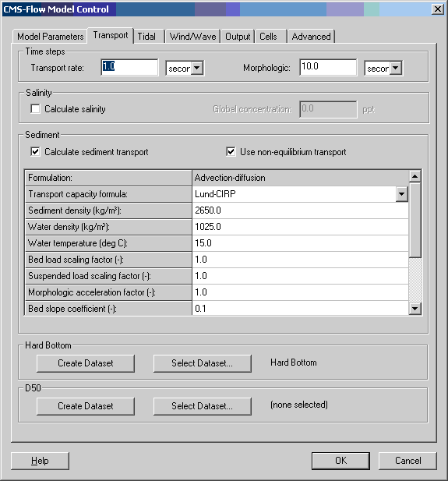The image size is (448, 481).
Task: Uncheck Calculate sediment transport
Action: tap(35, 151)
